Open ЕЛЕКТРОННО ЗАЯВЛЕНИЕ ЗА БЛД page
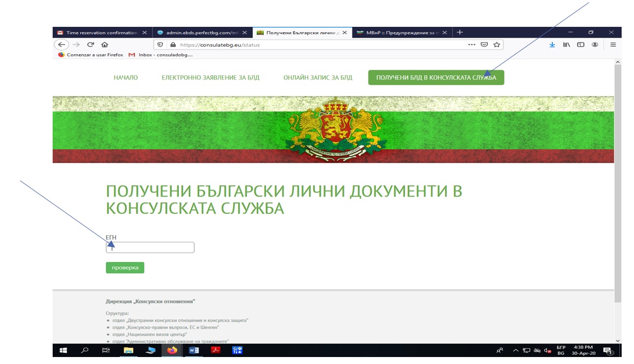Viewport: 634px width, 364px height. tap(211, 77)
